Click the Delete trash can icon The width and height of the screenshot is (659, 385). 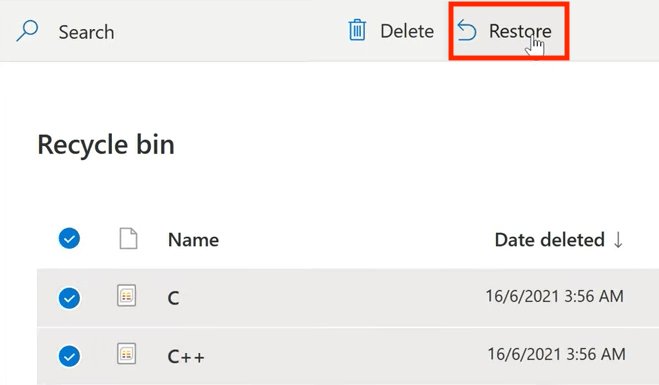click(x=357, y=30)
